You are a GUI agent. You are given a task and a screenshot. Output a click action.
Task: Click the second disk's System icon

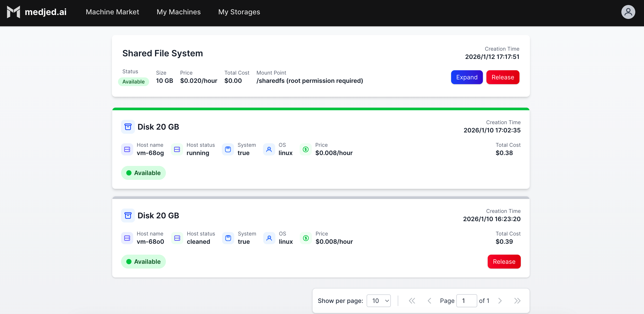(x=228, y=238)
